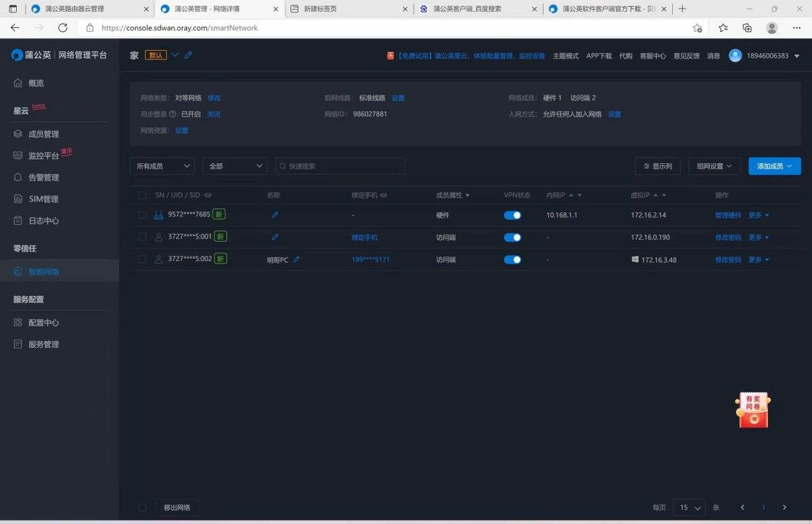Toggle VPN switch for 3727****5:002

pyautogui.click(x=513, y=259)
